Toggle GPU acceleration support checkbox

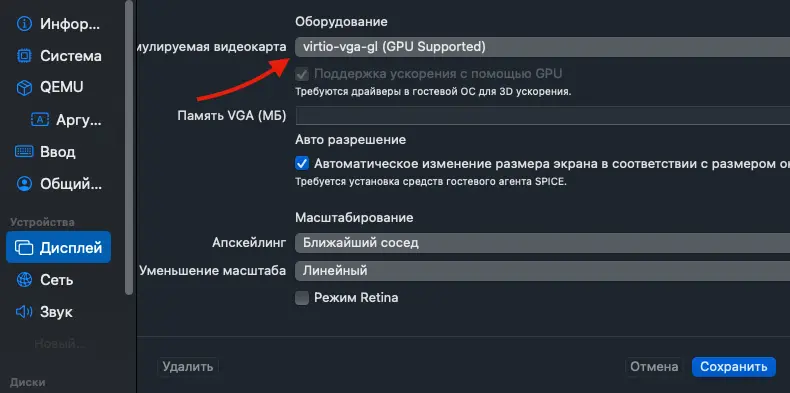pos(302,75)
